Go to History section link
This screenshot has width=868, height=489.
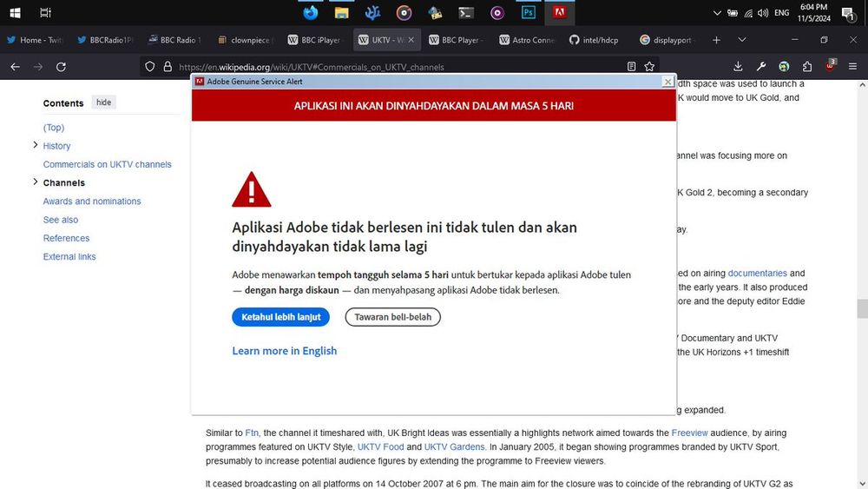coord(56,146)
